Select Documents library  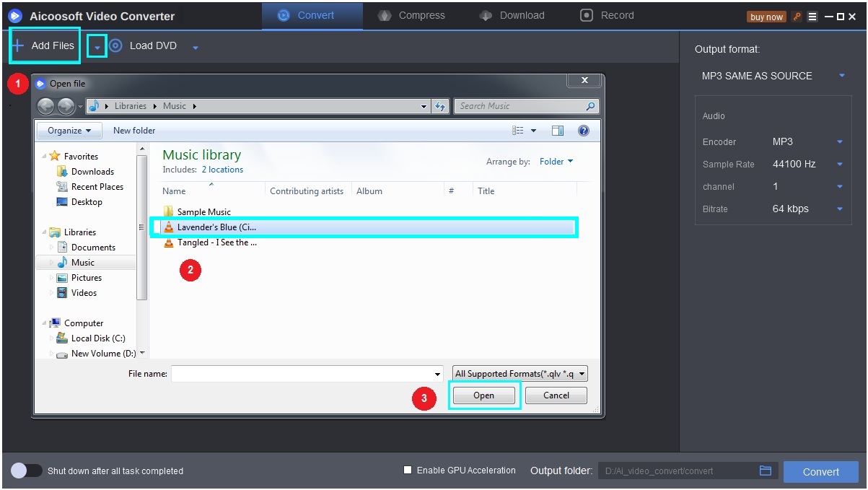93,248
